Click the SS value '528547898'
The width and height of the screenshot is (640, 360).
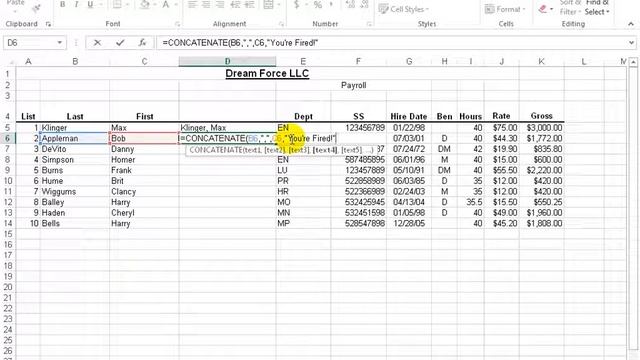click(x=359, y=223)
